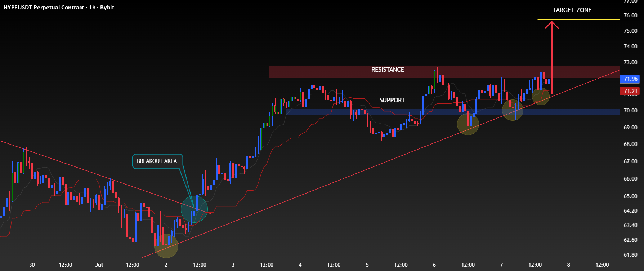
Task: Click the date label 8 on time axis
Action: 569,265
